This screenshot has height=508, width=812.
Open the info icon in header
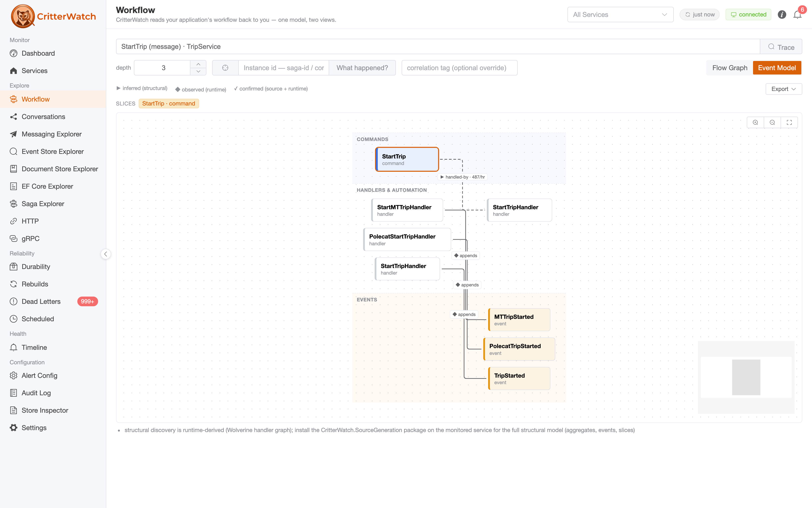click(x=782, y=15)
